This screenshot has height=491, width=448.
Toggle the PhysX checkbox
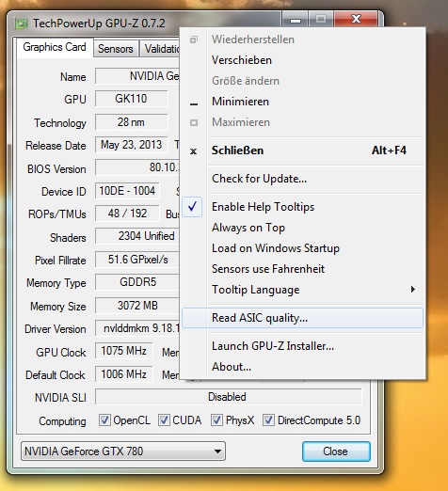216,420
